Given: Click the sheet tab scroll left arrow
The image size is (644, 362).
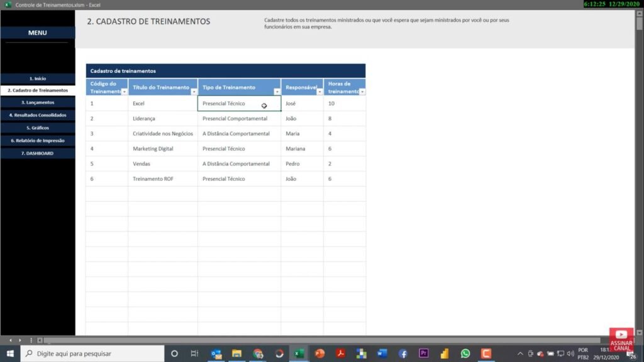Looking at the screenshot, I should (11, 340).
